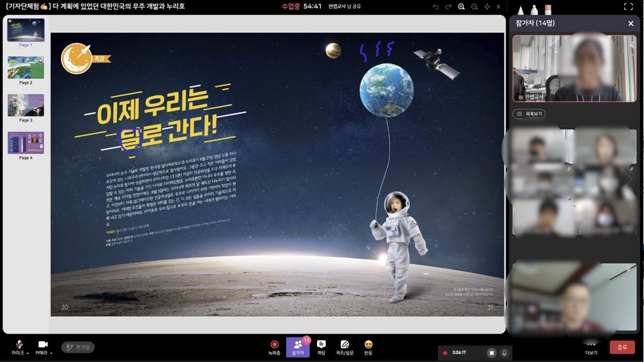Zoom in on the shared page
This screenshot has width=644, height=362.
point(462,6)
